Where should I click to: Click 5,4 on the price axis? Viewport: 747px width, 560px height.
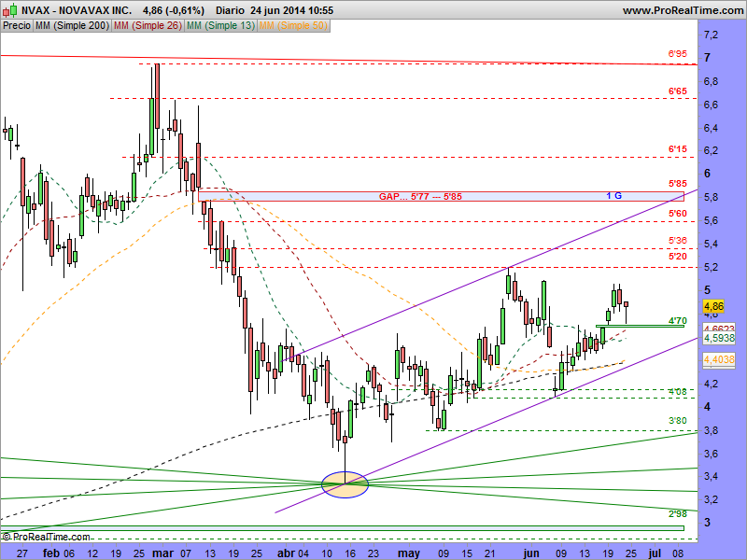tap(711, 244)
